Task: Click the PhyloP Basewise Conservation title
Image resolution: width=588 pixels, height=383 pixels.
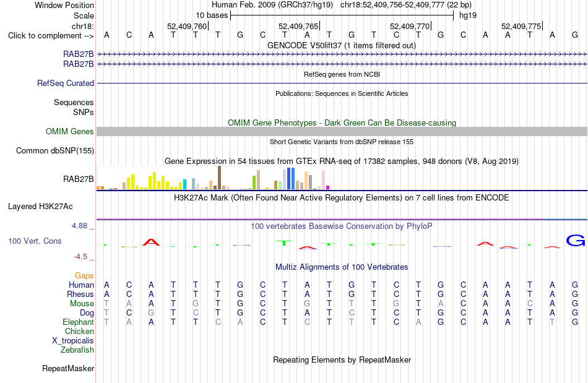Action: pos(341,226)
